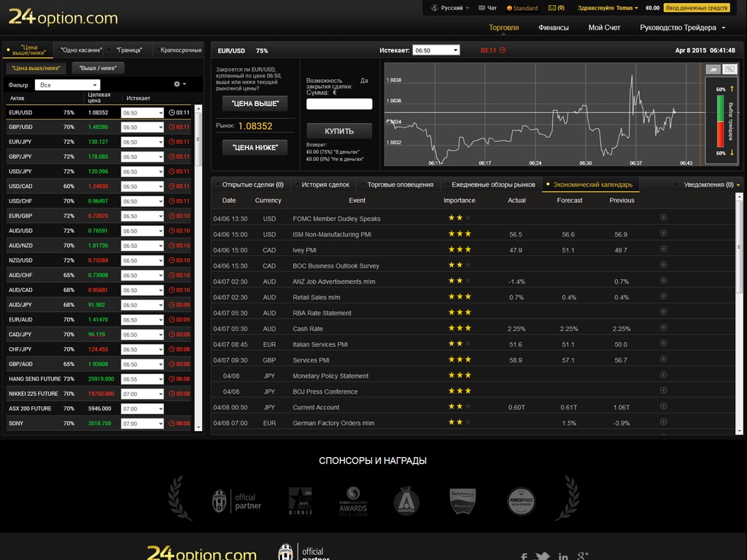Click the "ЦЕНА ВЫШЕ" button
The height and width of the screenshot is (560, 747).
coord(255,104)
